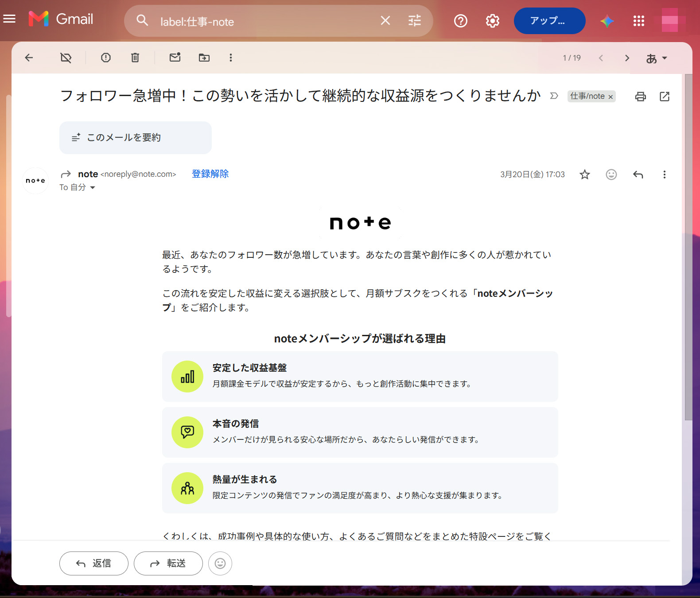Reply using the header arrow icon
This screenshot has height=598, width=700.
pyautogui.click(x=638, y=175)
